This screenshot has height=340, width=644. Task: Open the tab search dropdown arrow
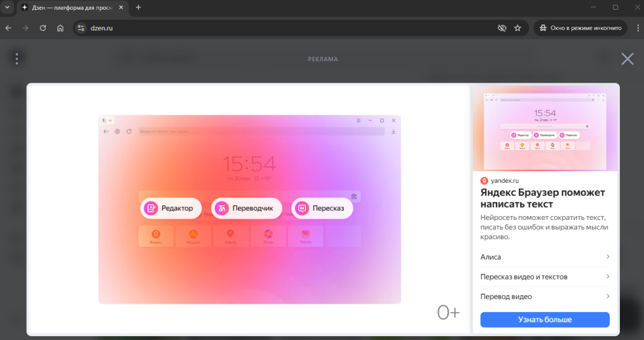[x=7, y=8]
